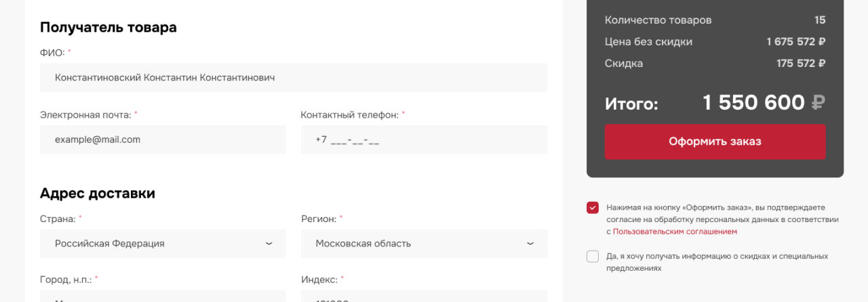This screenshot has width=868, height=302.
Task: Select the Российская Федерация country field
Action: (x=163, y=244)
